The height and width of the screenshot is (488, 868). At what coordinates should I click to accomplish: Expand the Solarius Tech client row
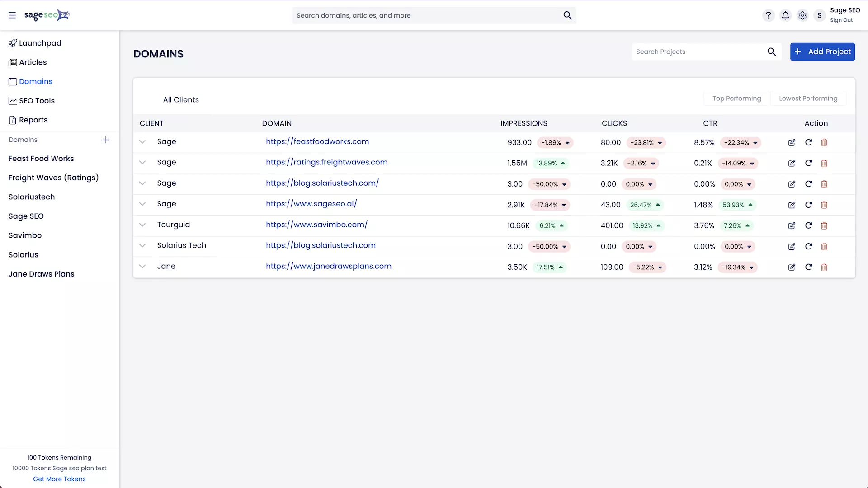142,246
